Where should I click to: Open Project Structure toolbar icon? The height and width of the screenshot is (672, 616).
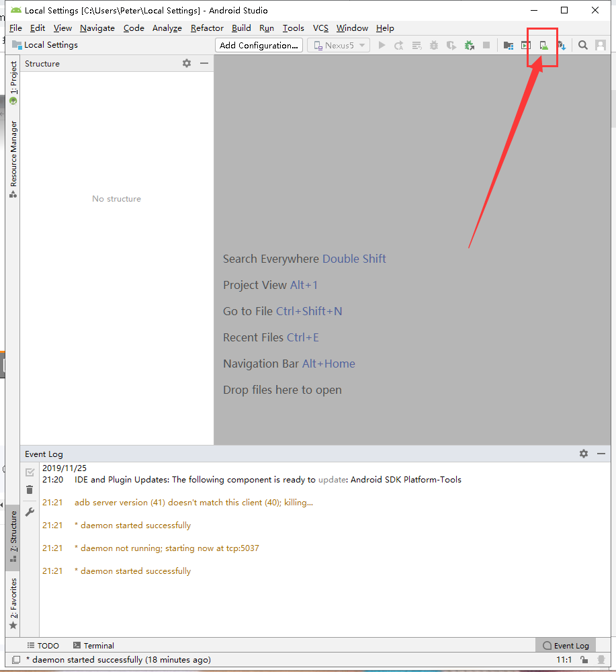[x=509, y=45]
